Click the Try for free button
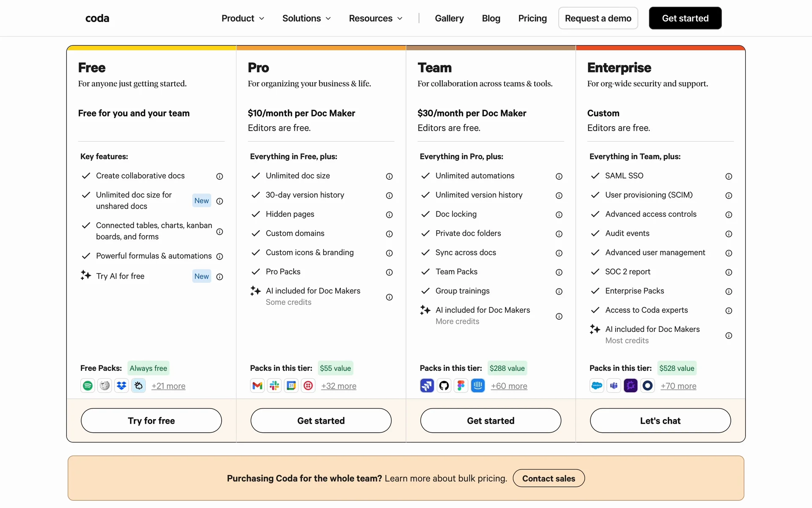812x508 pixels. click(151, 420)
